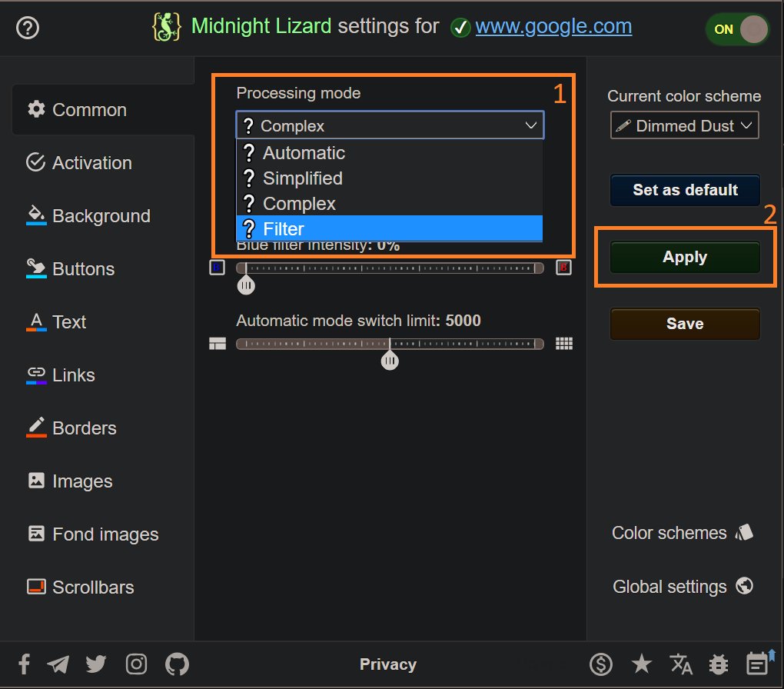The width and height of the screenshot is (784, 689).
Task: Click the Apply button
Action: click(685, 257)
